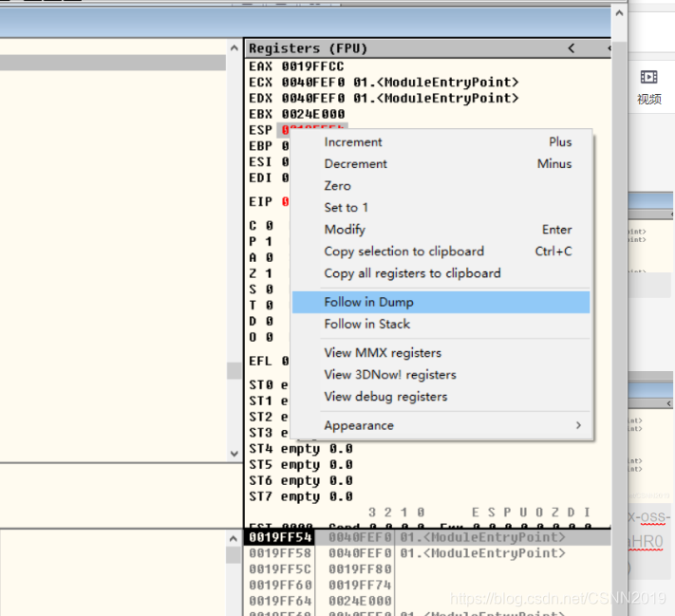Toggle the S flag value
The width and height of the screenshot is (675, 616).
click(x=270, y=289)
